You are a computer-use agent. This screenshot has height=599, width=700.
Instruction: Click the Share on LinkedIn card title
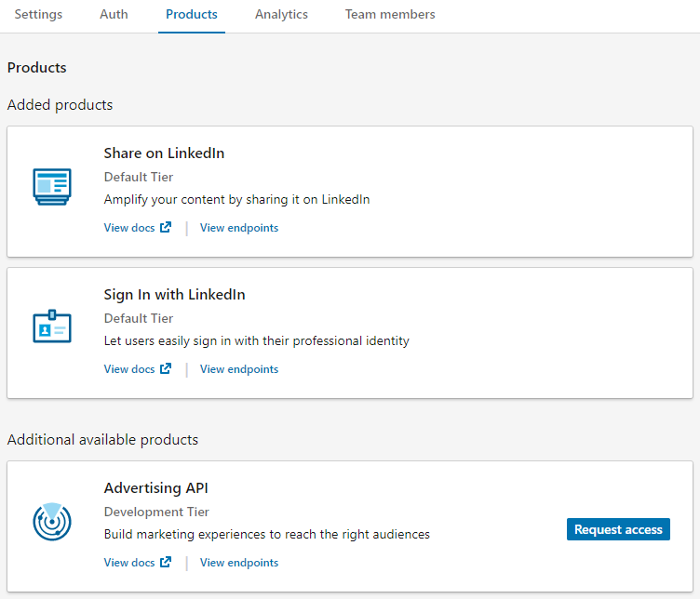point(164,153)
